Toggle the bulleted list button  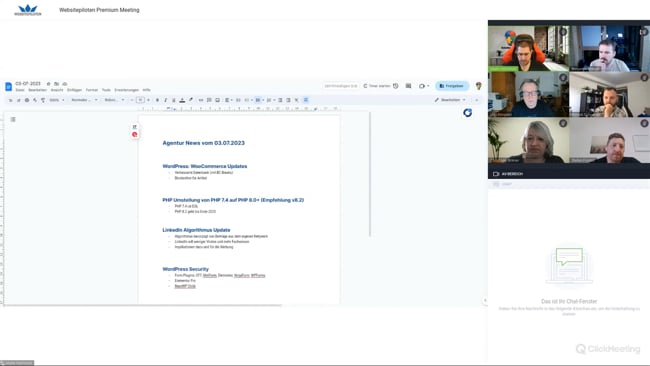point(258,100)
